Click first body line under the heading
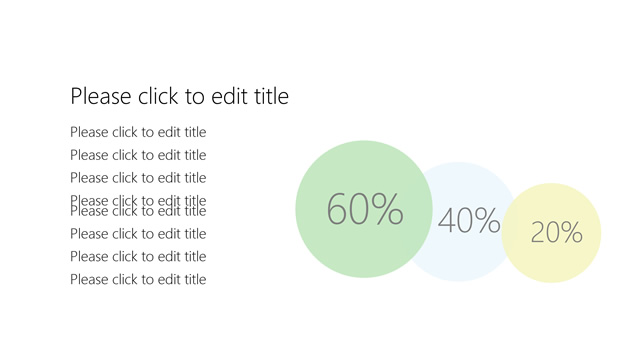The height and width of the screenshot is (361, 635). coord(138,132)
